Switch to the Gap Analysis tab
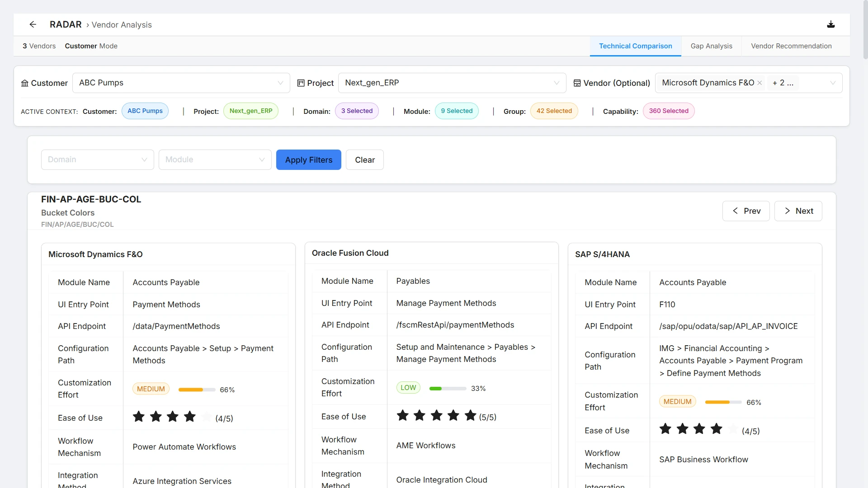 point(711,46)
